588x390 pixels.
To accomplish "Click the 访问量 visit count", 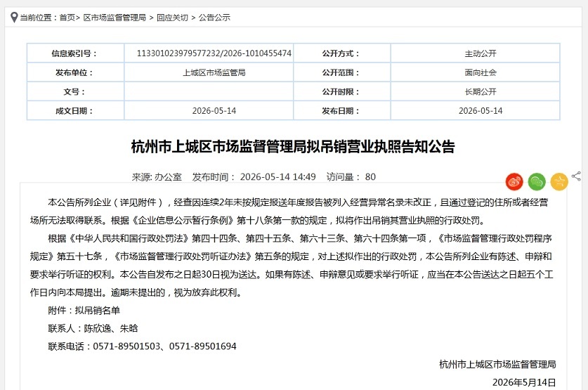I will [351, 177].
